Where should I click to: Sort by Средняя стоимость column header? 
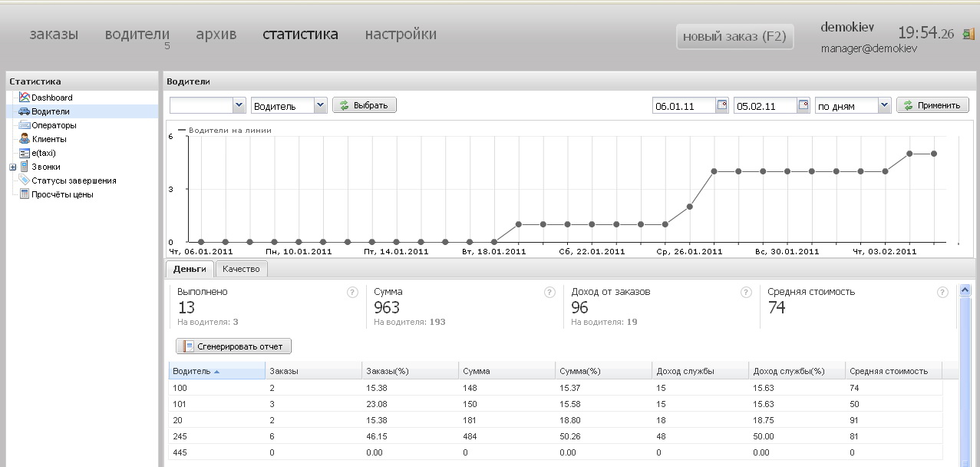click(x=894, y=371)
